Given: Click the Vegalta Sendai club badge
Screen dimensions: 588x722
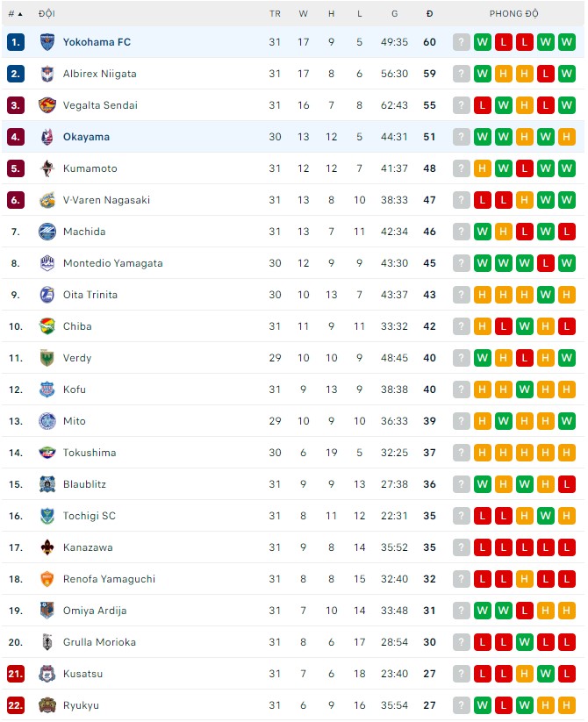Looking at the screenshot, I should (x=47, y=105).
